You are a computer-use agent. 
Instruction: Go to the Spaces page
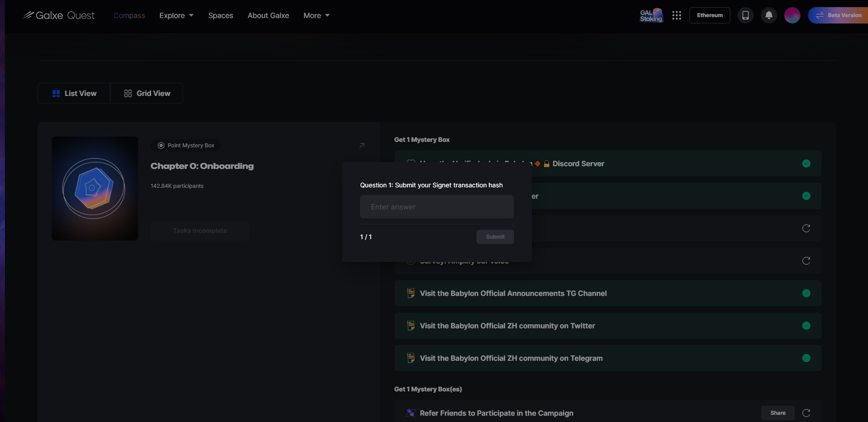coord(220,15)
